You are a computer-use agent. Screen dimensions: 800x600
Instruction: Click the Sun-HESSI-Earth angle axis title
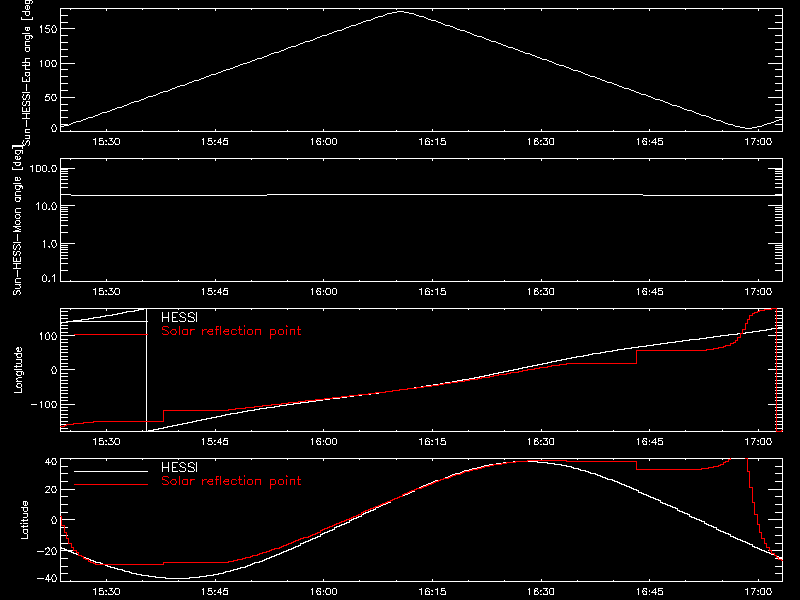pos(27,72)
